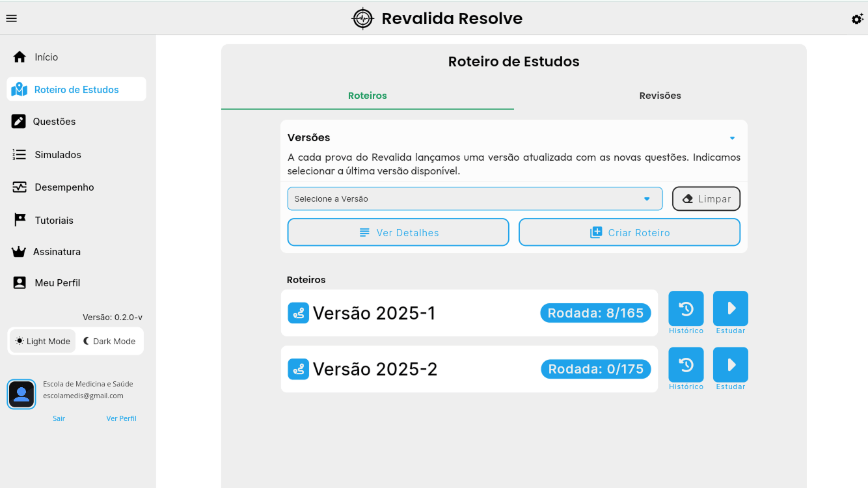Open Questões from the sidebar
Viewport: 868px width, 488px height.
coord(20,121)
